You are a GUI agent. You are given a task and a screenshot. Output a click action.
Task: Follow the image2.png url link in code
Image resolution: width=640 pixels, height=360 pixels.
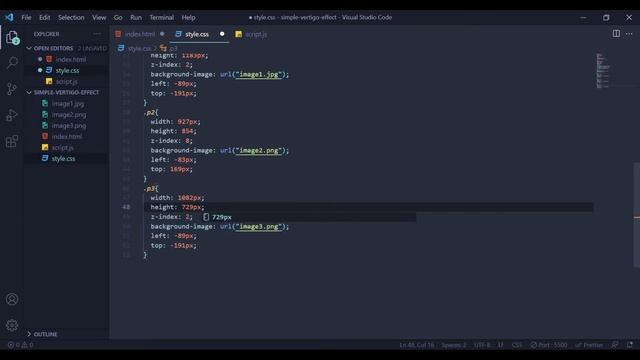click(259, 150)
